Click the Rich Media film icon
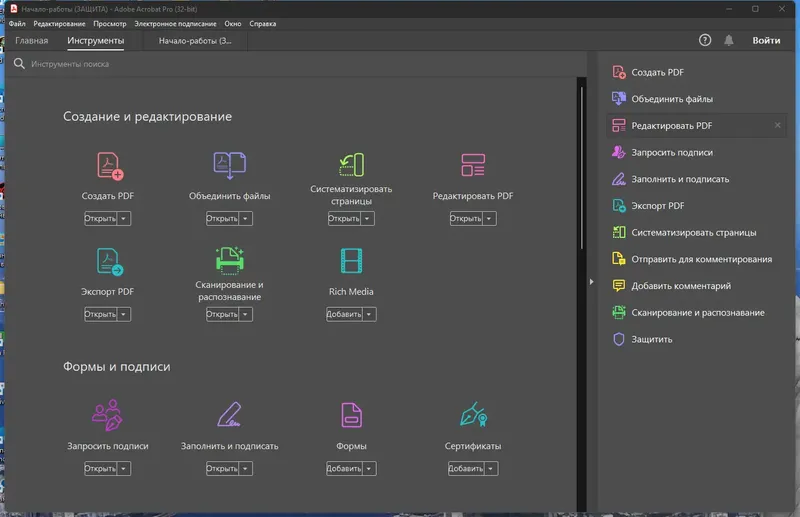The height and width of the screenshot is (517, 800). coord(352,261)
